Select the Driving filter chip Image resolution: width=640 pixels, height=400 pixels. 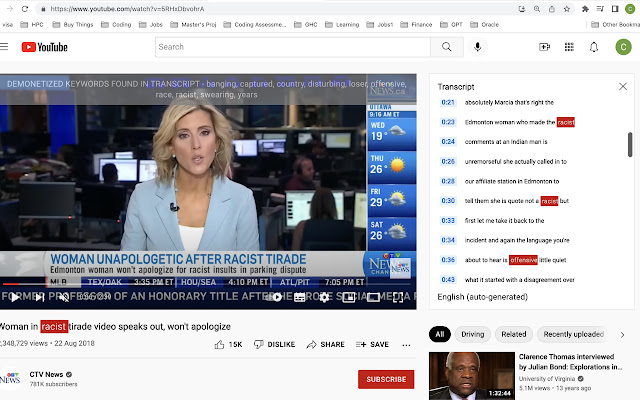pos(473,334)
